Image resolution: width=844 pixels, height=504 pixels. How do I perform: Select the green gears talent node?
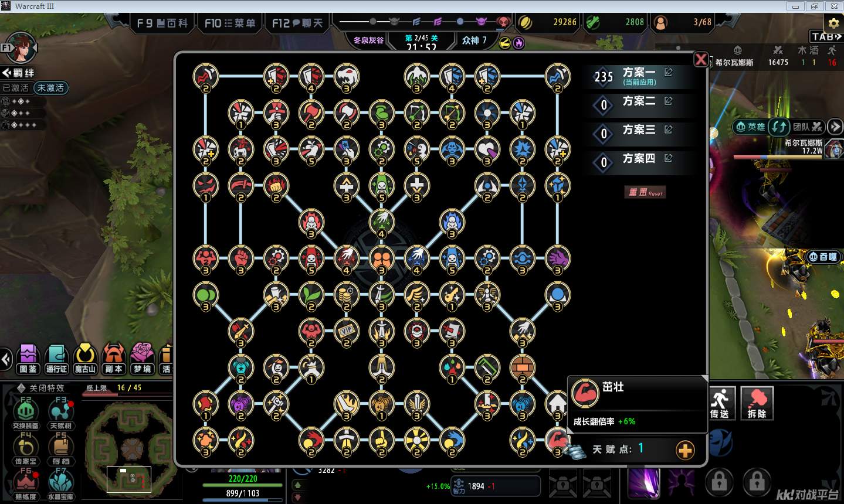click(x=382, y=149)
